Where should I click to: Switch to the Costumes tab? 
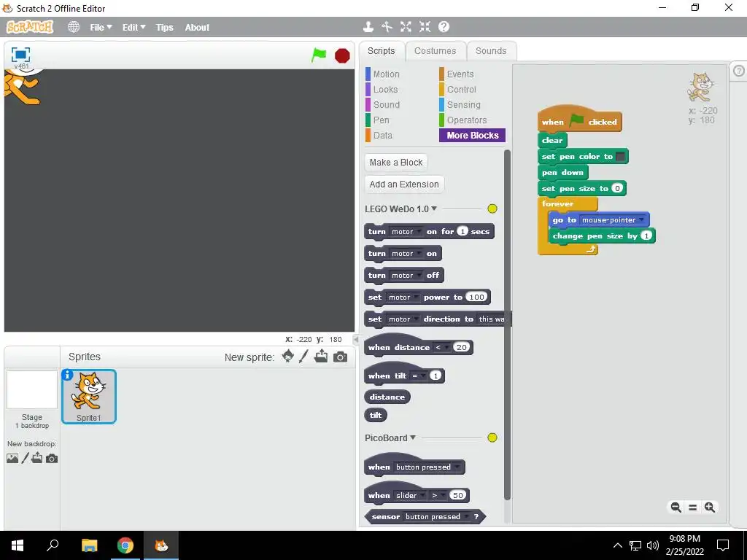pos(435,51)
